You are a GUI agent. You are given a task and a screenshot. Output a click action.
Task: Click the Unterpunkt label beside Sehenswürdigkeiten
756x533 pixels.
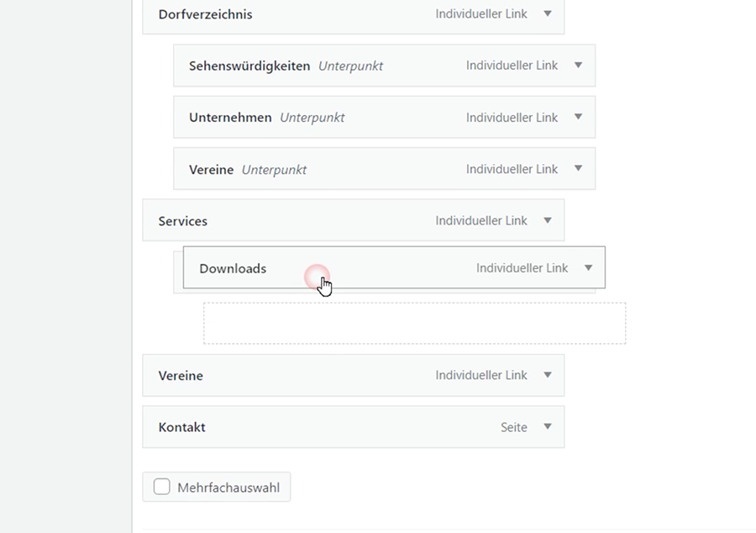coord(350,66)
